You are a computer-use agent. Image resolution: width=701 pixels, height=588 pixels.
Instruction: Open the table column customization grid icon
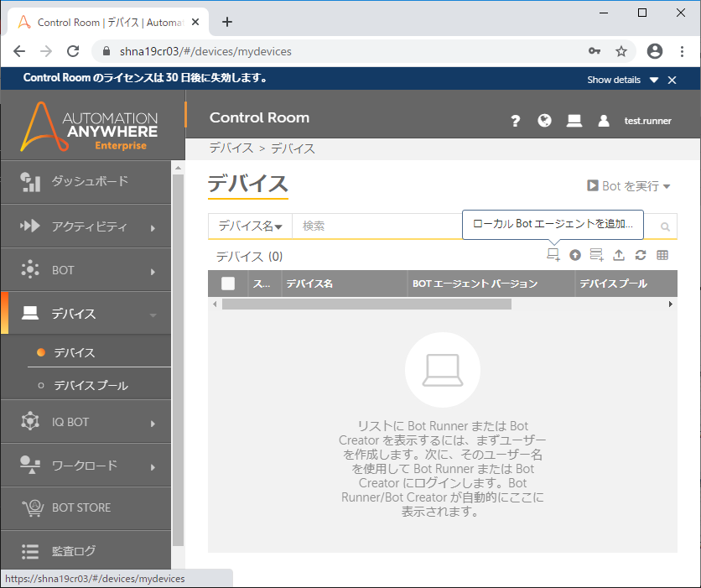point(662,256)
